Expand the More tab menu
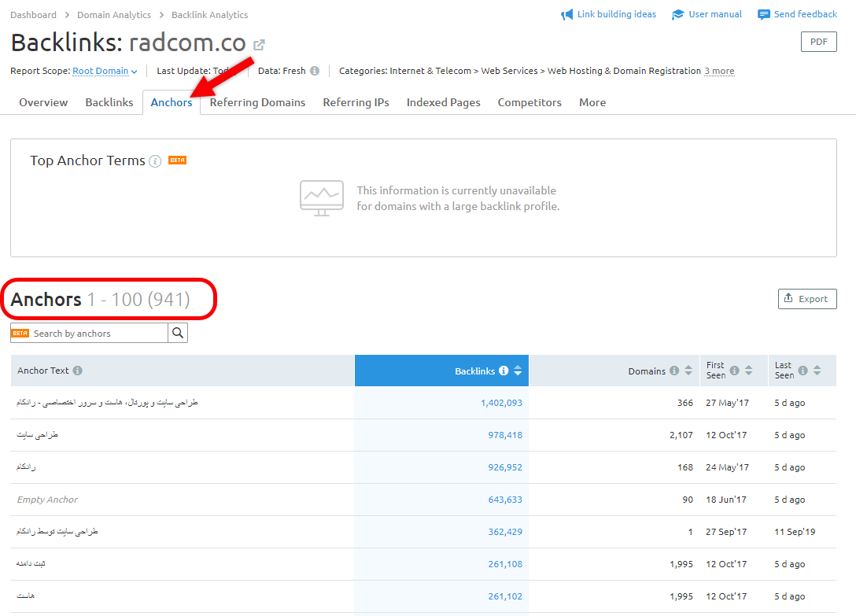856x616 pixels. 592,102
